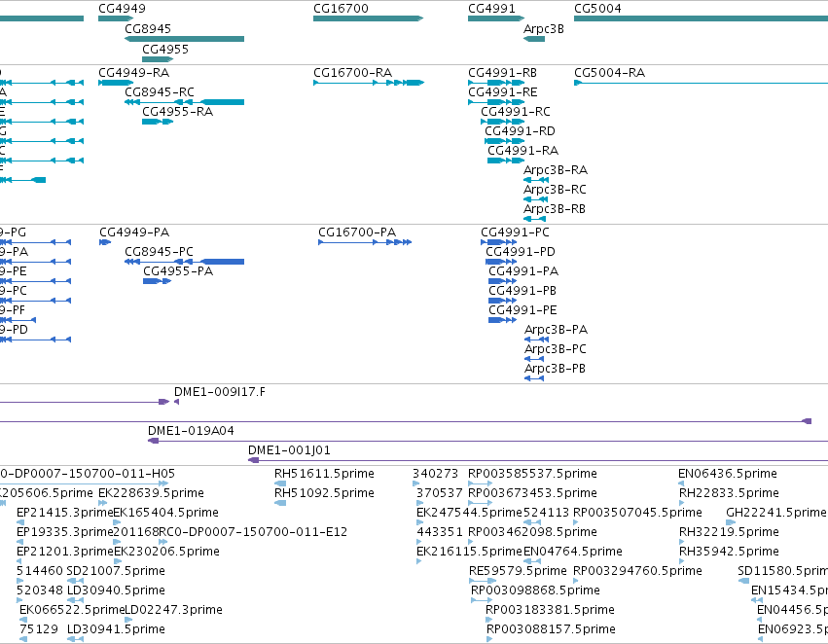Click EST SD21007.5prime
The height and width of the screenshot is (644, 828).
click(x=116, y=572)
